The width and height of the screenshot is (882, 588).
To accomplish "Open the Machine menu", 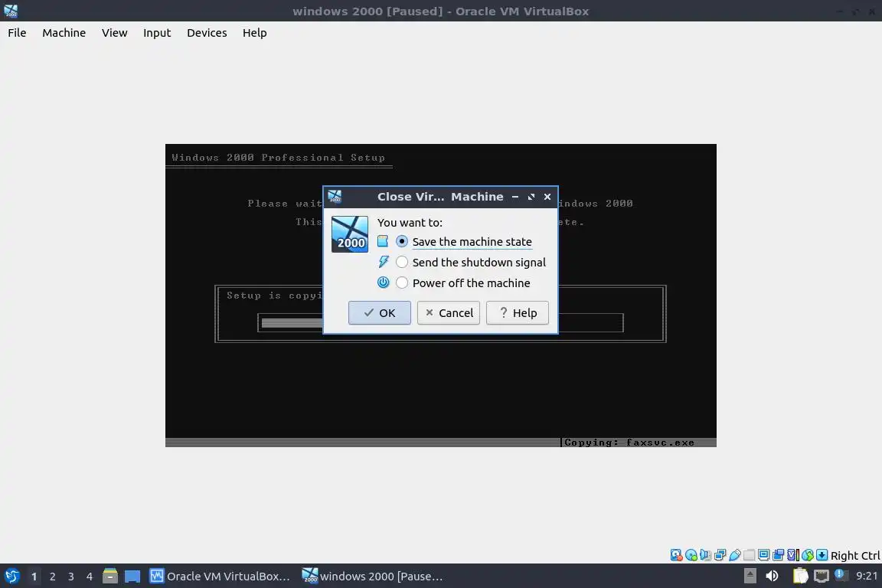I will [x=64, y=33].
